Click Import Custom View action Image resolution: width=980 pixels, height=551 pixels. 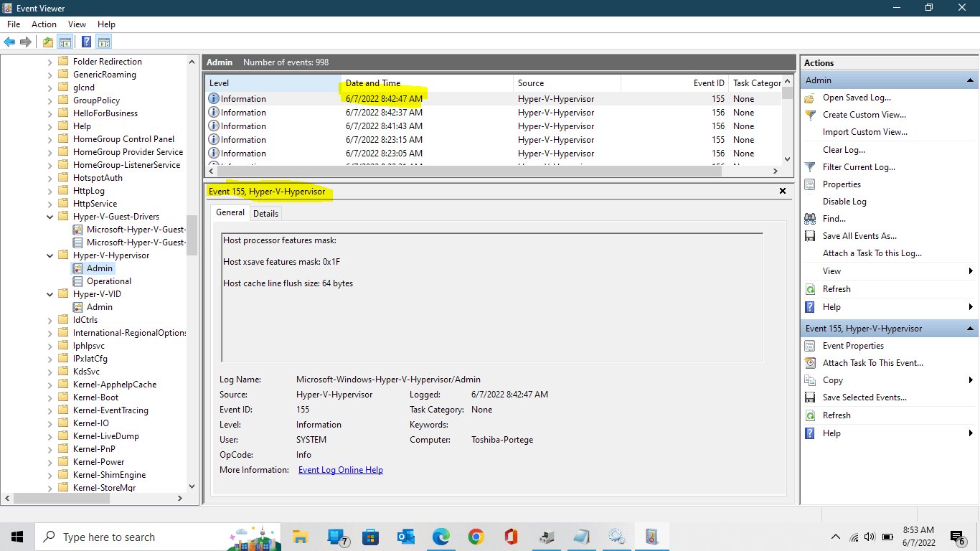(865, 132)
